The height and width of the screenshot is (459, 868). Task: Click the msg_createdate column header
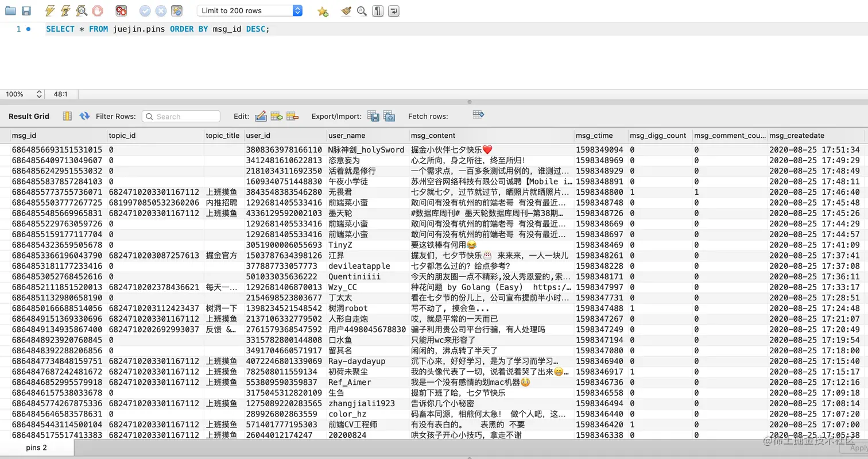[817, 136]
